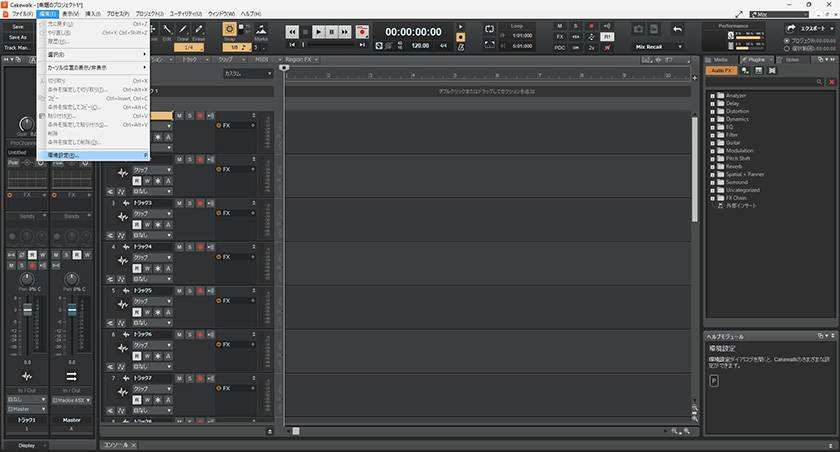840x452 pixels.
Task: Toggle the metronome during recording icon
Action: click(x=460, y=45)
